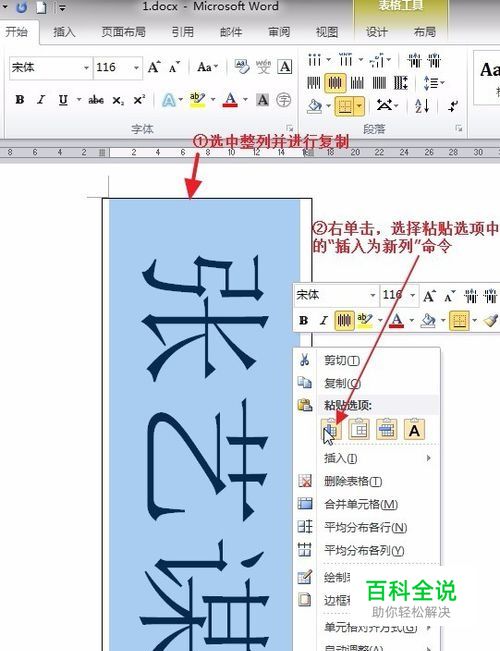Click the Format Painter brush on mini toolbar
Screen dimensions: 500x651
[x=491, y=320]
